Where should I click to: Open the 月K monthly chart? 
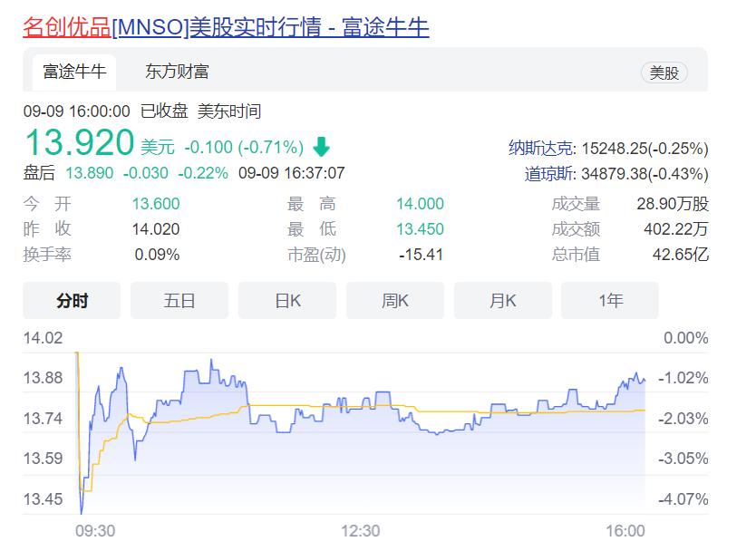click(502, 300)
